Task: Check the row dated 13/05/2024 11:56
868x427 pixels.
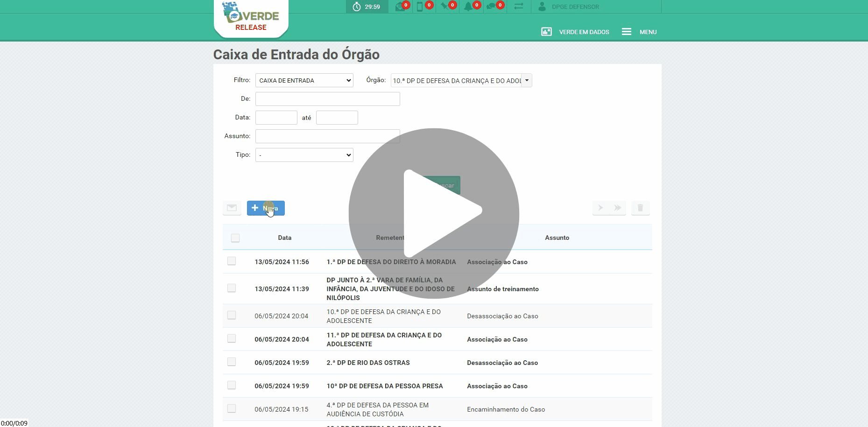Action: pyautogui.click(x=232, y=261)
